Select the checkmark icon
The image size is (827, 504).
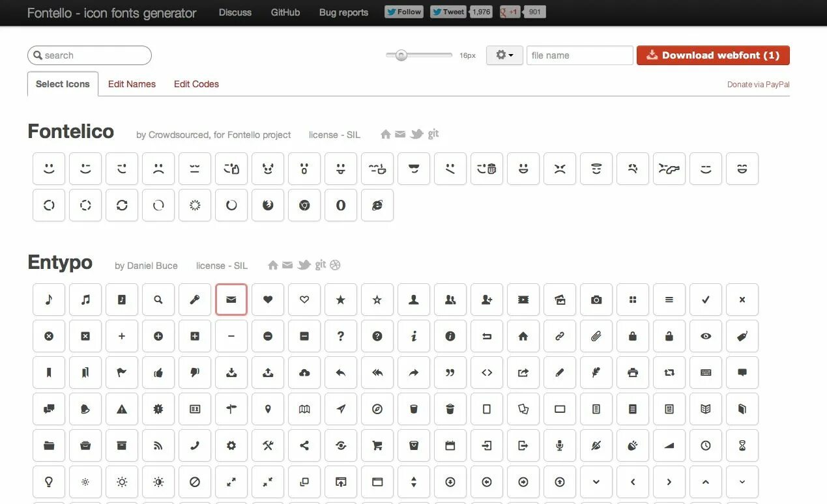coord(706,300)
